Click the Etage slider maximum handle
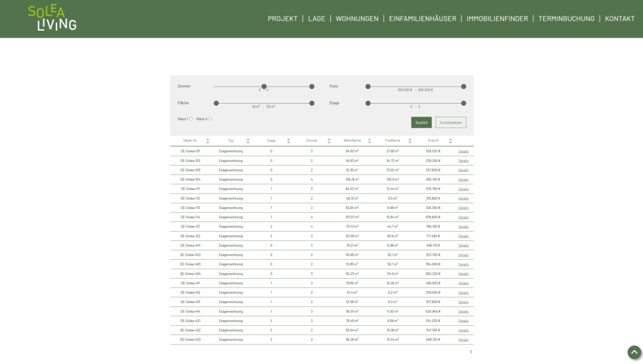The width and height of the screenshot is (643, 364). [x=463, y=104]
